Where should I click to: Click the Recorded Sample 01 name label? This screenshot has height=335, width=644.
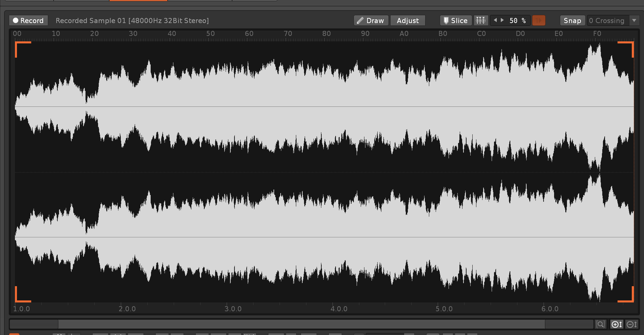pos(132,21)
